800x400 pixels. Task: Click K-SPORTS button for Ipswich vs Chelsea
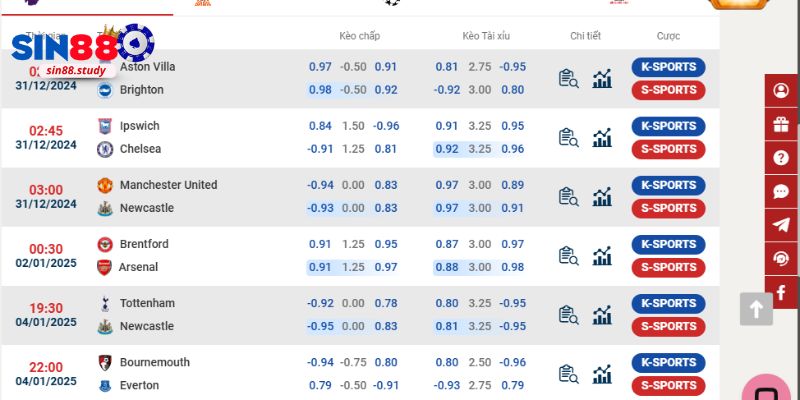click(x=668, y=127)
